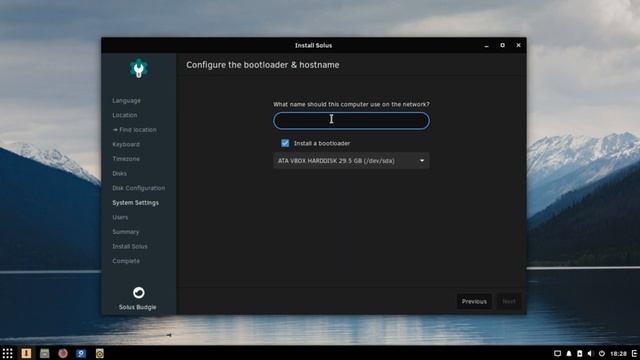Image resolution: width=640 pixels, height=360 pixels.
Task: Open the volume speaker control
Action: [590, 353]
